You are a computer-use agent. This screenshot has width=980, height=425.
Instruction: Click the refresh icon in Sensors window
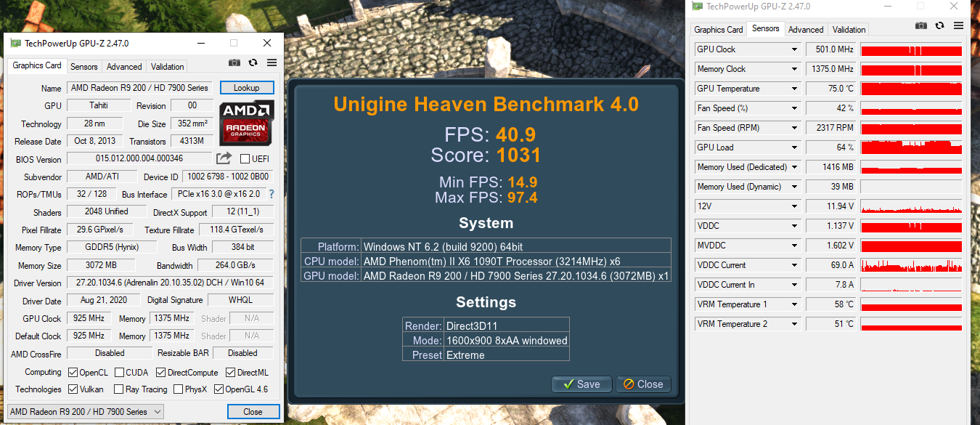coord(939,25)
